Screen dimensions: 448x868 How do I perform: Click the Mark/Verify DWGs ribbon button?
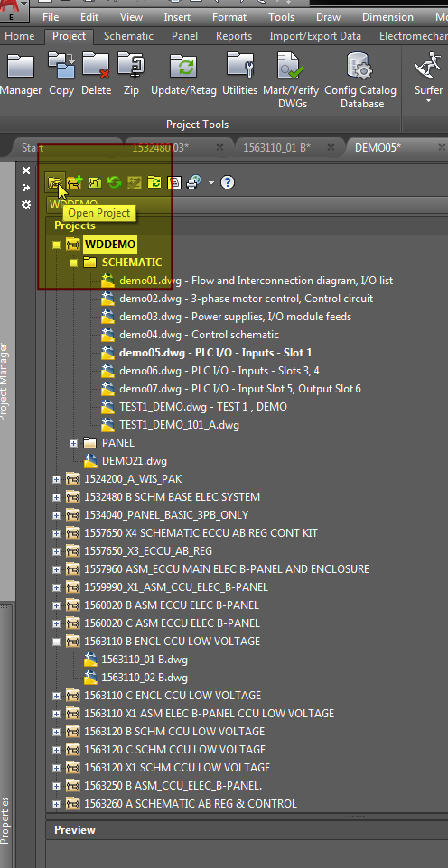pyautogui.click(x=291, y=81)
